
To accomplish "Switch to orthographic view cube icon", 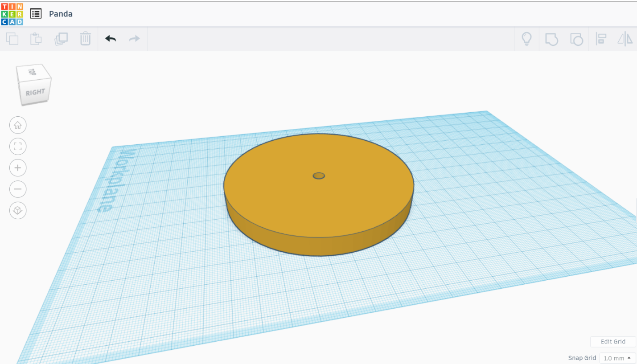I will [x=18, y=211].
